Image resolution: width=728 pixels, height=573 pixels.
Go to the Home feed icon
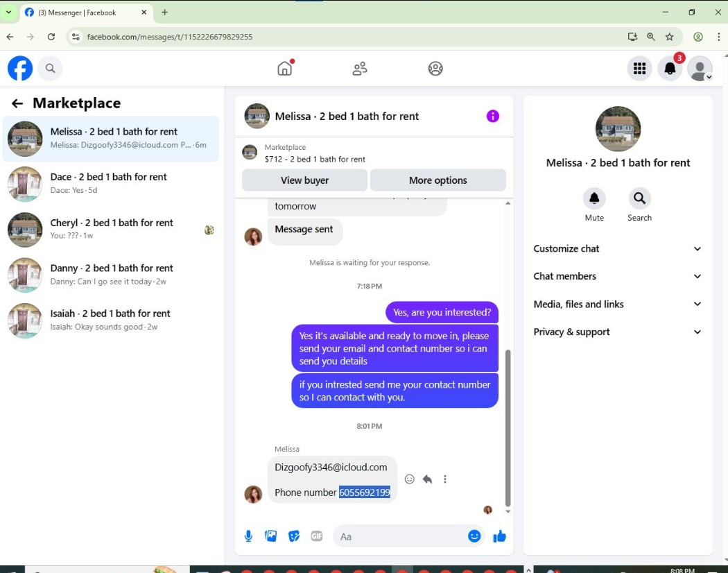click(285, 68)
